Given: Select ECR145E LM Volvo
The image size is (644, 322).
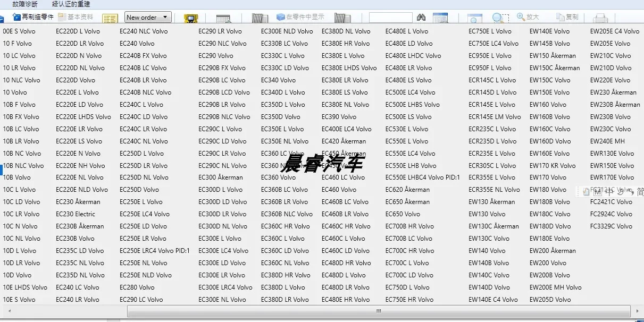Looking at the screenshot, I should 495,117.
